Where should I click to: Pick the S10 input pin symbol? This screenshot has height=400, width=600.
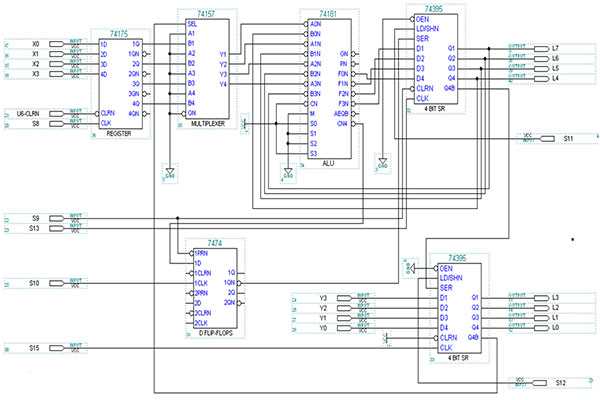(57, 283)
